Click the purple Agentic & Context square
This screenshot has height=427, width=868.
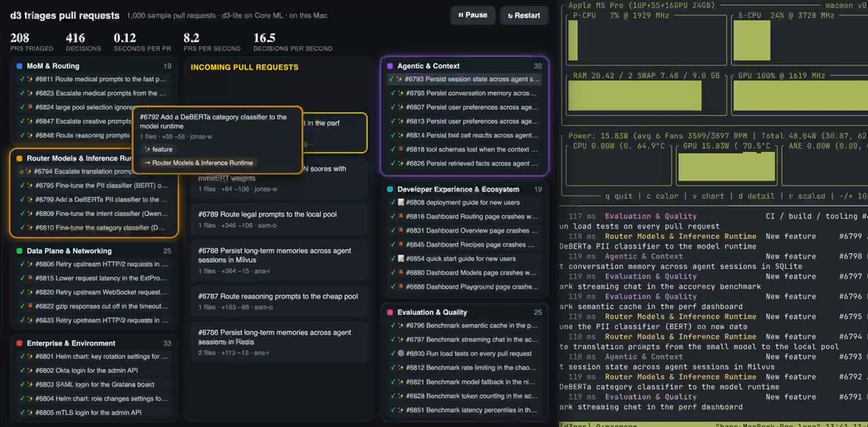[390, 66]
